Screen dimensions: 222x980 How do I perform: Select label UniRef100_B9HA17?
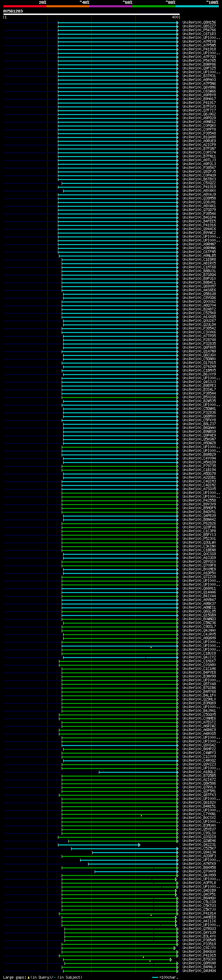[x=199, y=98]
